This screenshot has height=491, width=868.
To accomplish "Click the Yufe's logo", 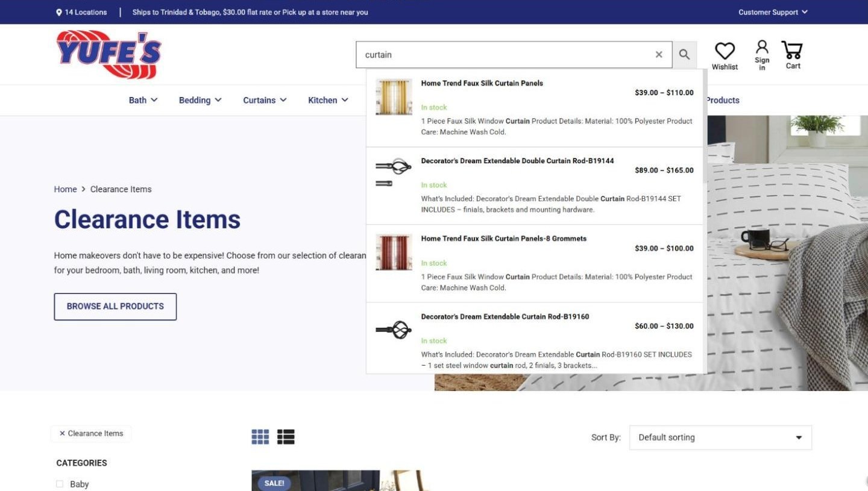I will (108, 54).
